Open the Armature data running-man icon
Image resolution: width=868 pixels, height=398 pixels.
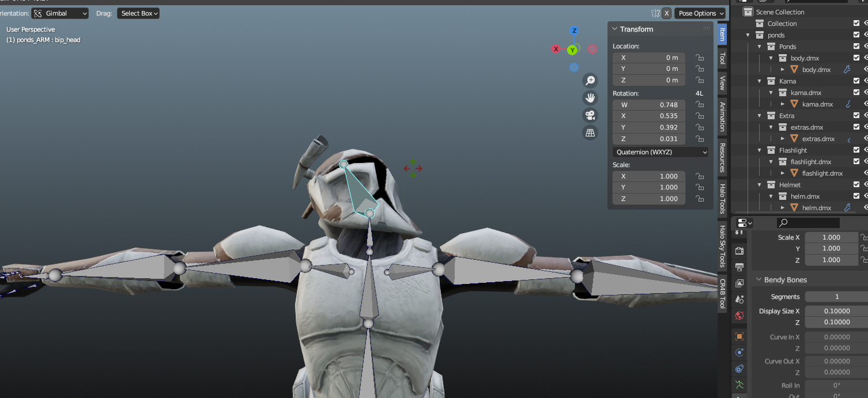pos(739,385)
